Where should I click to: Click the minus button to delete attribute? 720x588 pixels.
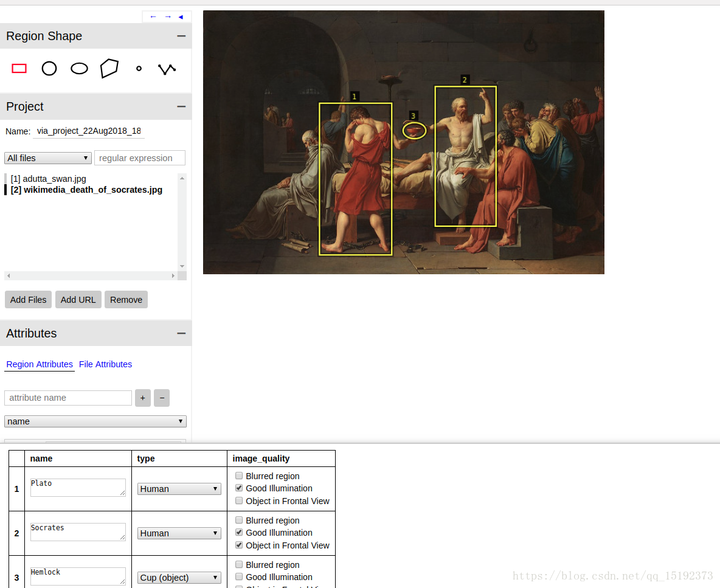point(162,398)
